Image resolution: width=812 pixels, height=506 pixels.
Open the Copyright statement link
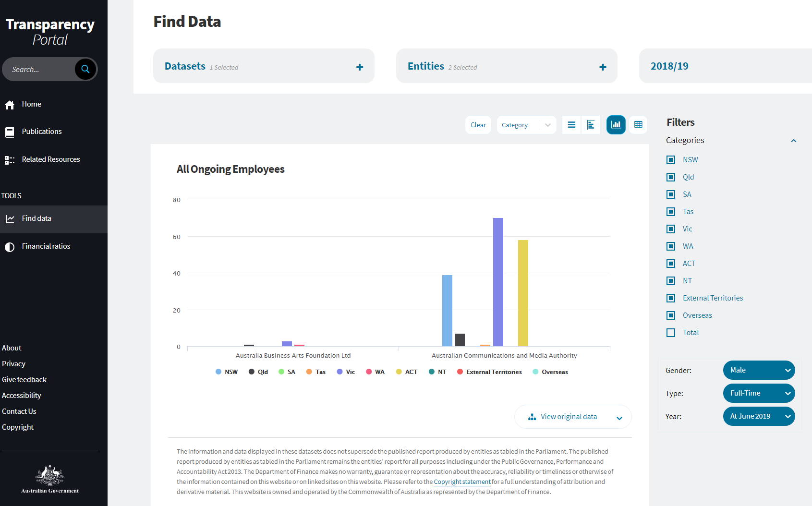coord(461,482)
